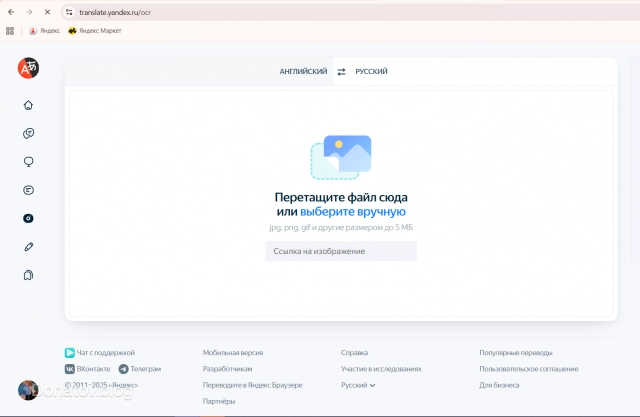Expand the Русский interface language dropdown
640x417 pixels.
click(358, 385)
